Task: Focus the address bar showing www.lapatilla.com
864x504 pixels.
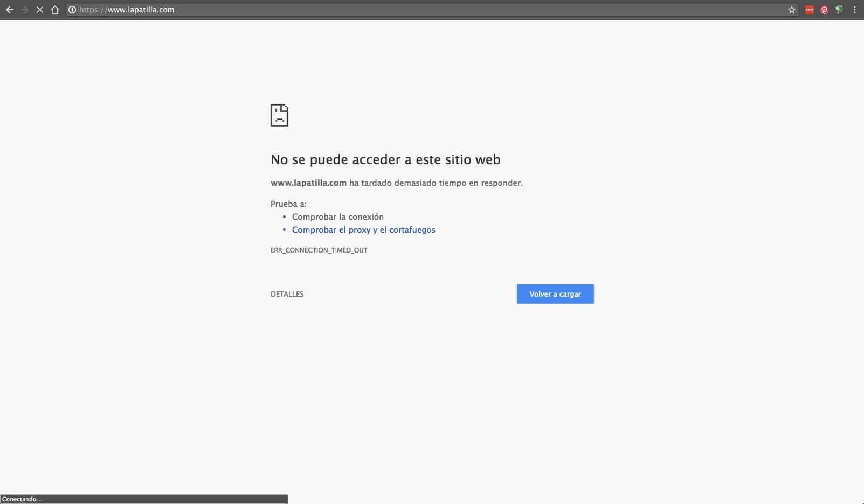Action: pyautogui.click(x=431, y=10)
